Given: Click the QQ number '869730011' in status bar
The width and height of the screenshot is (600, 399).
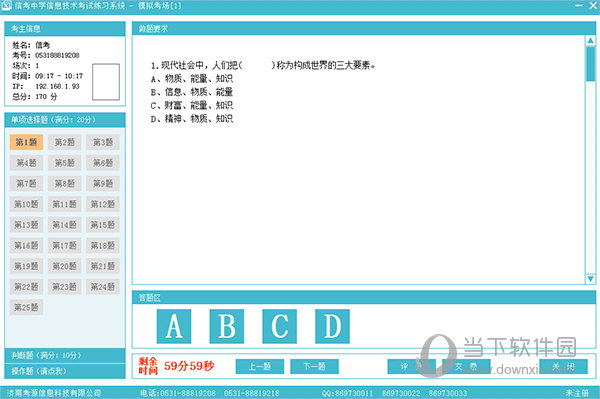Looking at the screenshot, I should (355, 393).
